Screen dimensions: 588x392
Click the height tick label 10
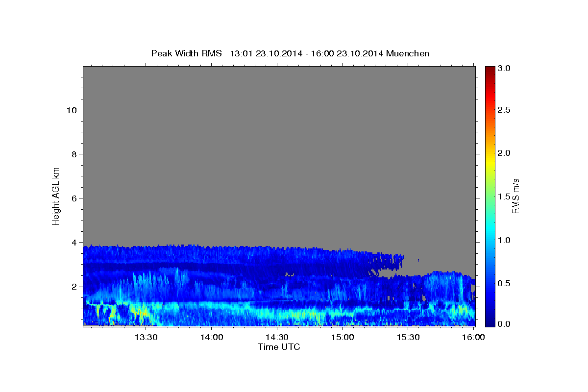click(72, 110)
